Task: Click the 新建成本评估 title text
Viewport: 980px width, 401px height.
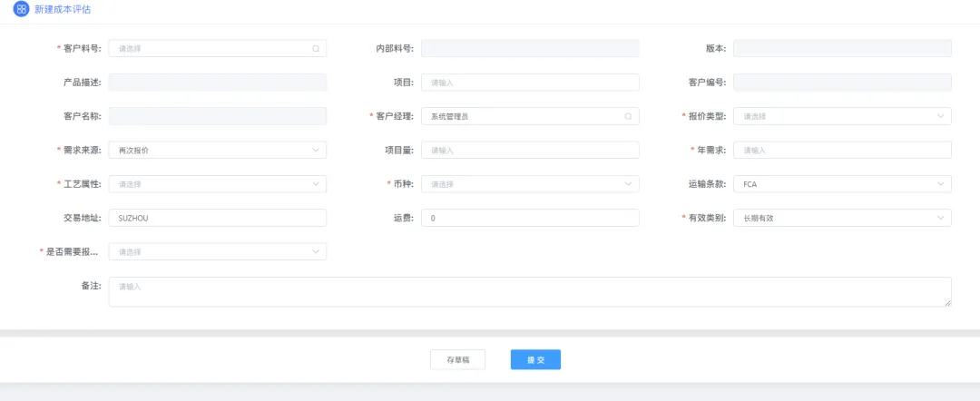Action: (63, 10)
